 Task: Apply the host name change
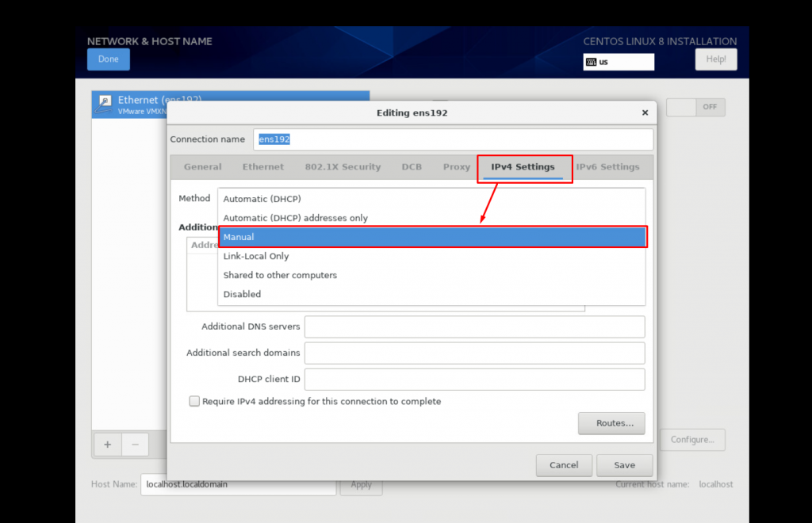[361, 484]
